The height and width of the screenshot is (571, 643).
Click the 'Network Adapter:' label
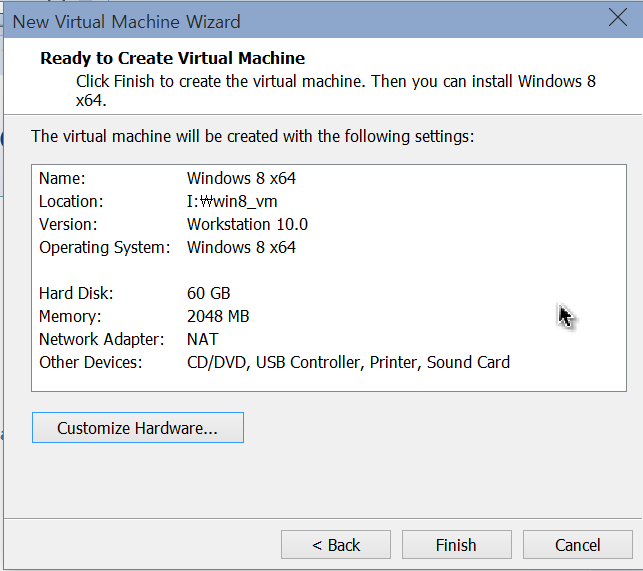[102, 339]
